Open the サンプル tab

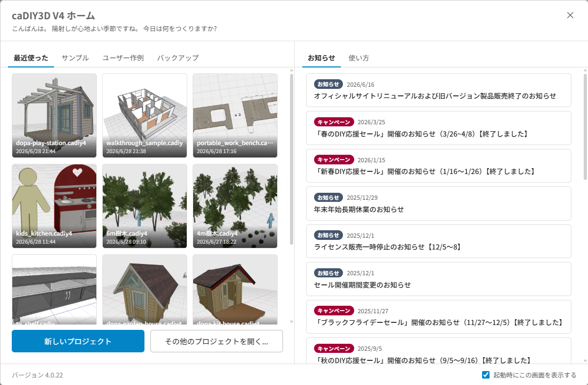click(x=75, y=58)
